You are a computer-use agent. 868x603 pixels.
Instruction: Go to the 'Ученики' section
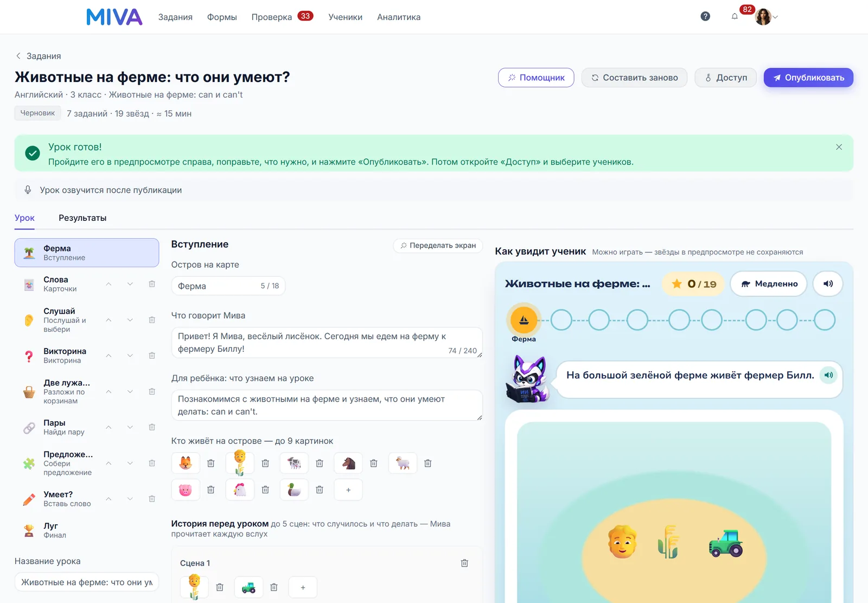(345, 17)
